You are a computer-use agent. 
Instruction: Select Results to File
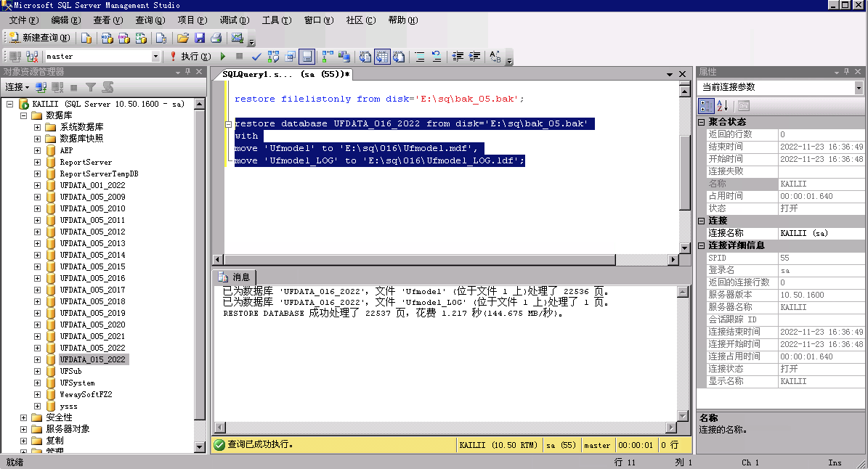399,57
